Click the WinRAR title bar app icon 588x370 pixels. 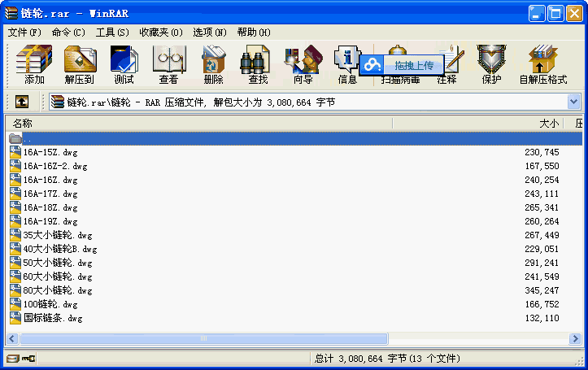click(11, 13)
